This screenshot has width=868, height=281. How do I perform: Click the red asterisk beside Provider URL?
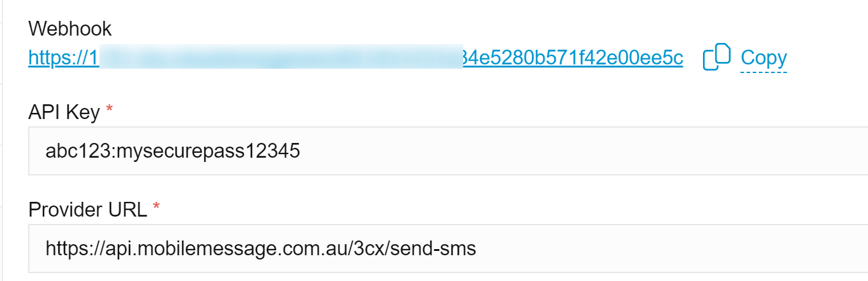[x=156, y=207]
